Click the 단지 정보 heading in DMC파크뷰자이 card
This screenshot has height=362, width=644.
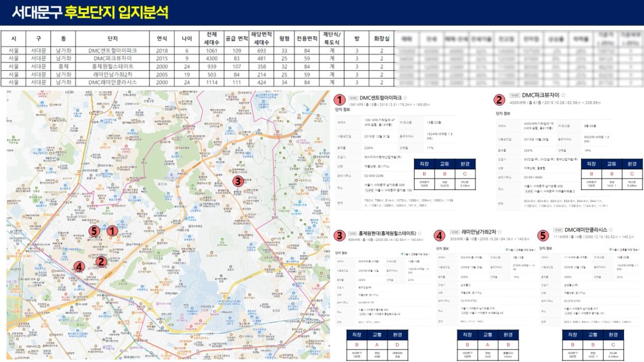[503, 113]
